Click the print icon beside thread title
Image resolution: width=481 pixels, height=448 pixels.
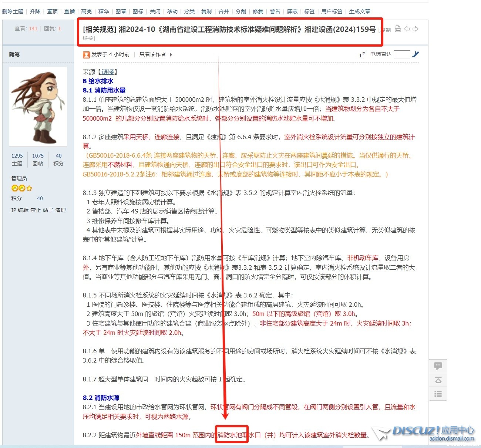pyautogui.click(x=398, y=29)
